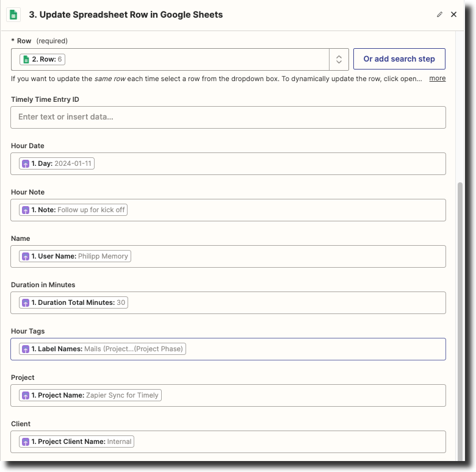Click the Timely icon in the User Name pill
This screenshot has height=472, width=476.
(x=26, y=257)
